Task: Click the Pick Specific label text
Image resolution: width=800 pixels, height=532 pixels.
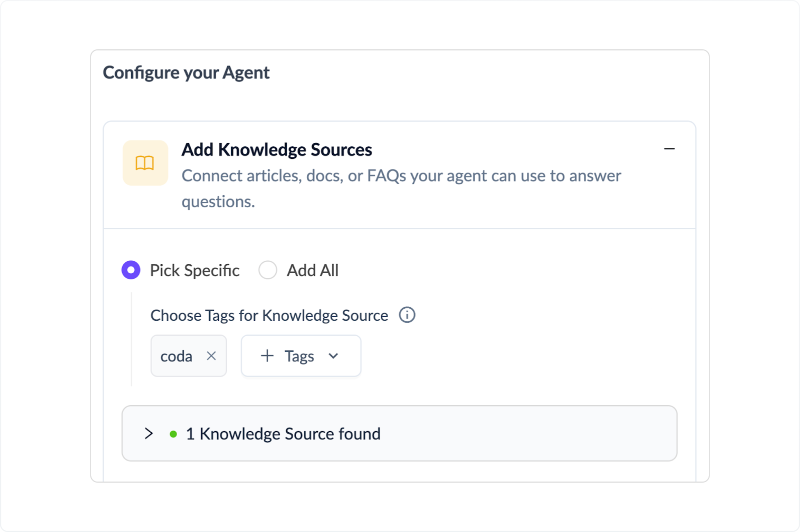Action: click(x=194, y=270)
